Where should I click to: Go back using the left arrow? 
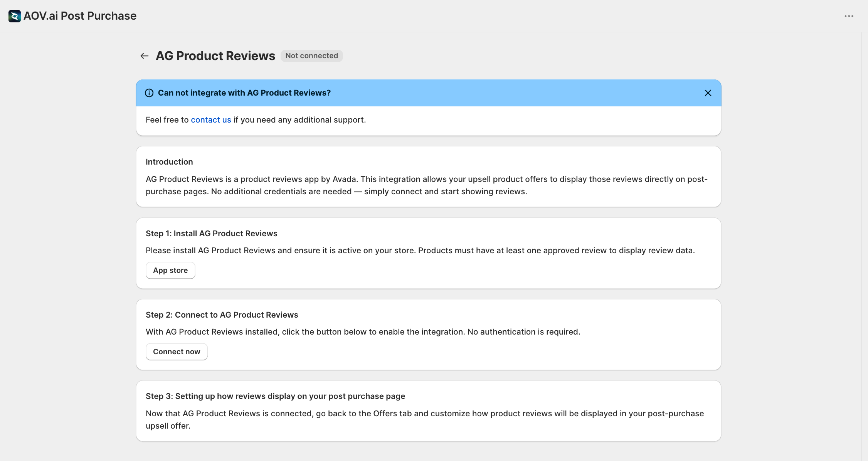(x=145, y=56)
